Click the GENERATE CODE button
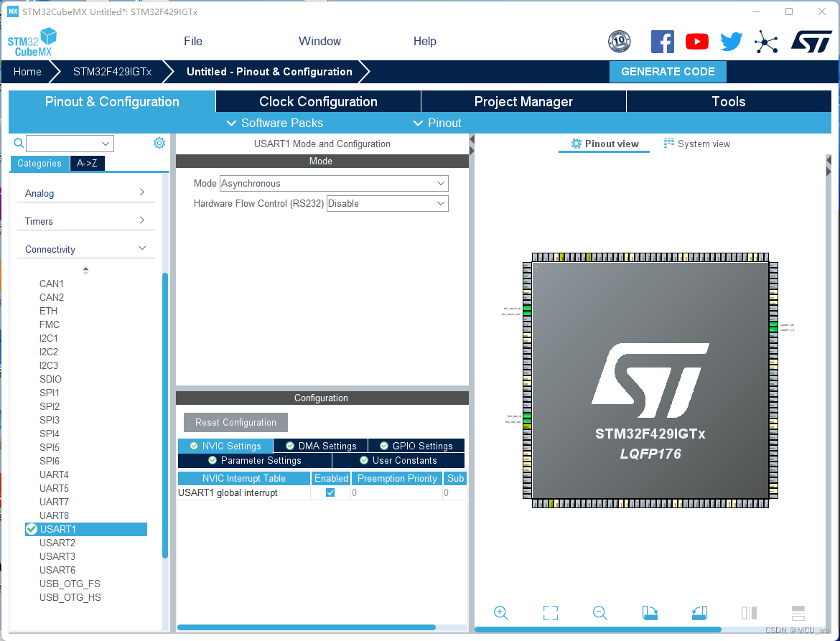The image size is (840, 641). 668,72
